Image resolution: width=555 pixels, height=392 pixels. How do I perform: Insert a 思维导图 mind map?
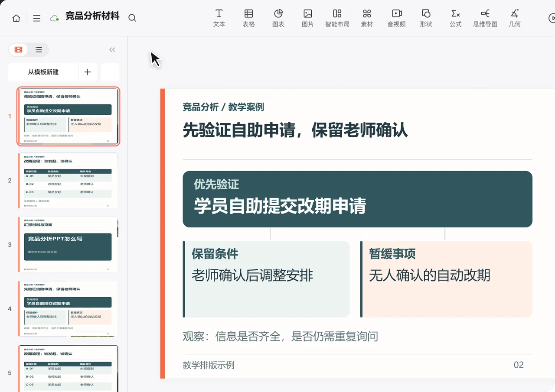[485, 18]
